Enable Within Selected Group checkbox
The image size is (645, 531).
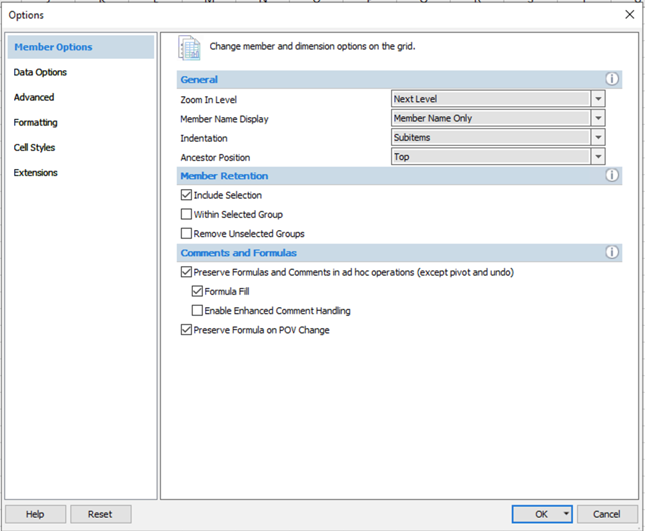[x=186, y=214]
